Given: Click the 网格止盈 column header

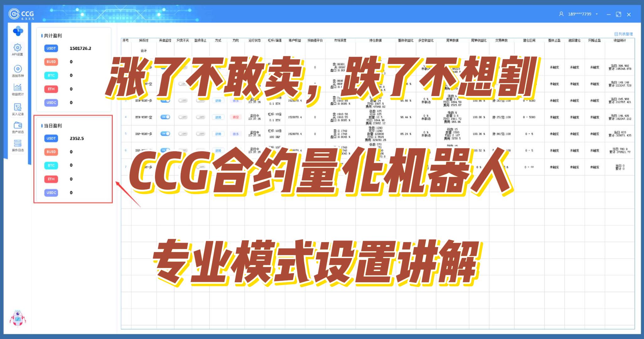Looking at the screenshot, I should pos(594,40).
